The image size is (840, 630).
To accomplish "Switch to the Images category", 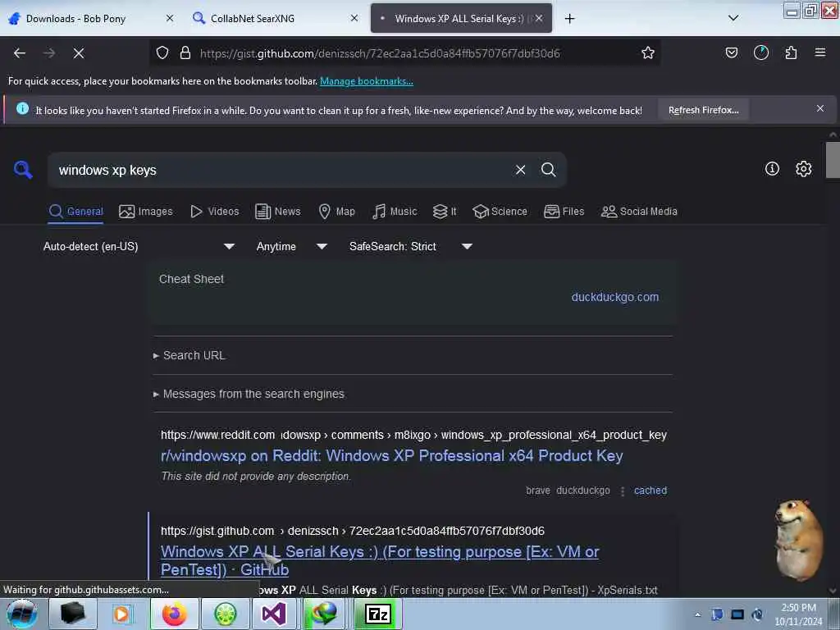I will click(146, 211).
